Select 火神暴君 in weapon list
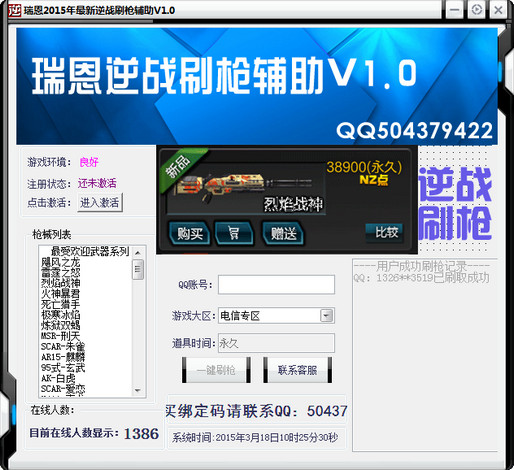 pyautogui.click(x=61, y=294)
